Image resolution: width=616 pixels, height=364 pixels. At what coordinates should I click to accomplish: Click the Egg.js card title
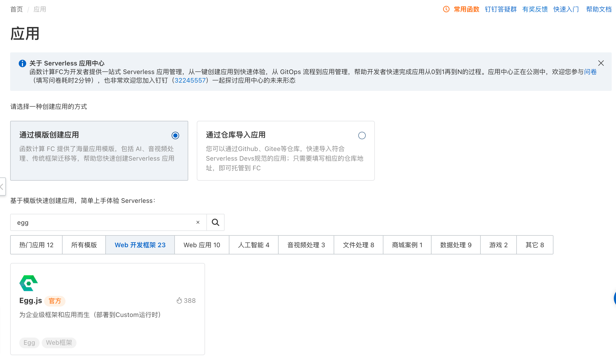pos(30,301)
